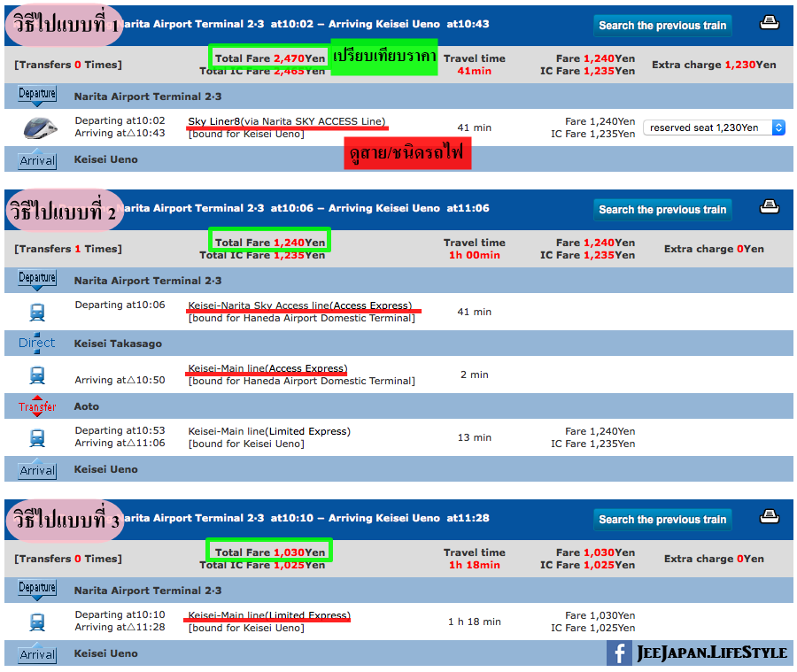This screenshot has height=672, width=797.
Task: Click the train icon beside Departing at10:06
Action: click(x=37, y=313)
